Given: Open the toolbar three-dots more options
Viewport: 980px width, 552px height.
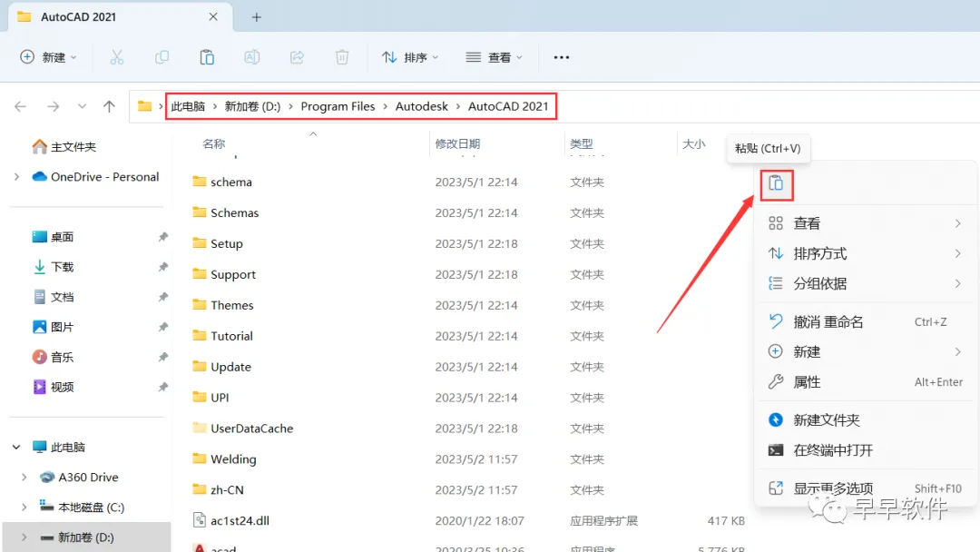Looking at the screenshot, I should [x=562, y=57].
